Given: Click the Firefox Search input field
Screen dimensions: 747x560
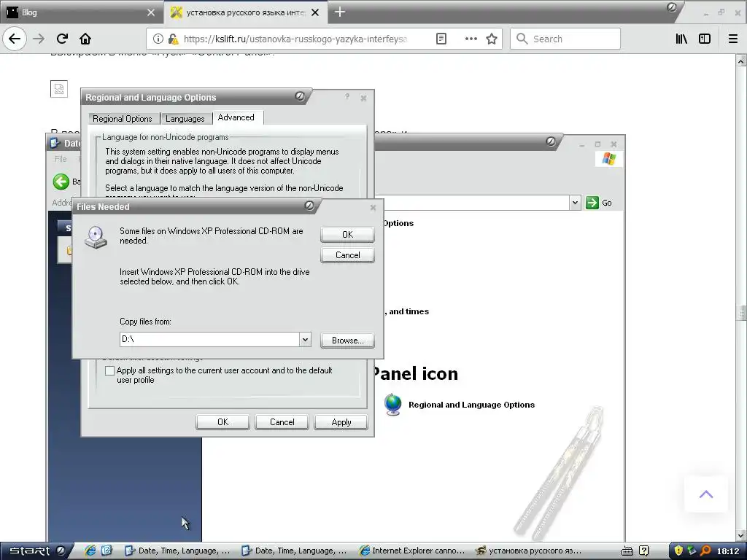Looking at the screenshot, I should (565, 39).
